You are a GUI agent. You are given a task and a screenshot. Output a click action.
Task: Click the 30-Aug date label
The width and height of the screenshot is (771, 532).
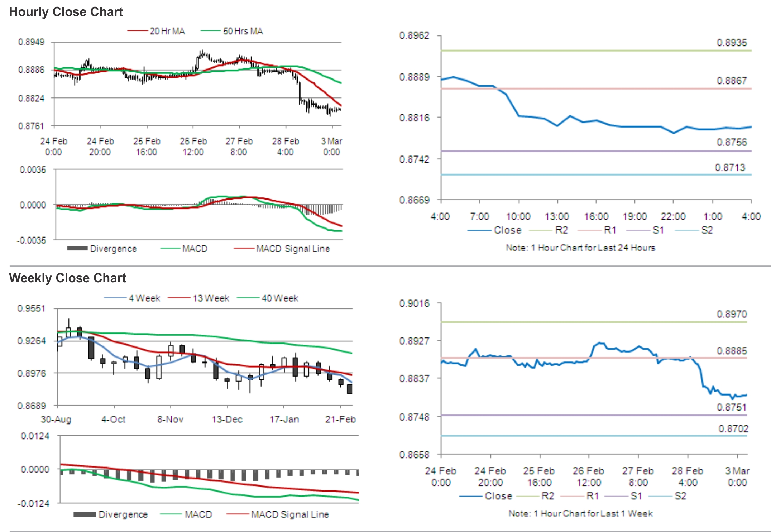click(56, 420)
